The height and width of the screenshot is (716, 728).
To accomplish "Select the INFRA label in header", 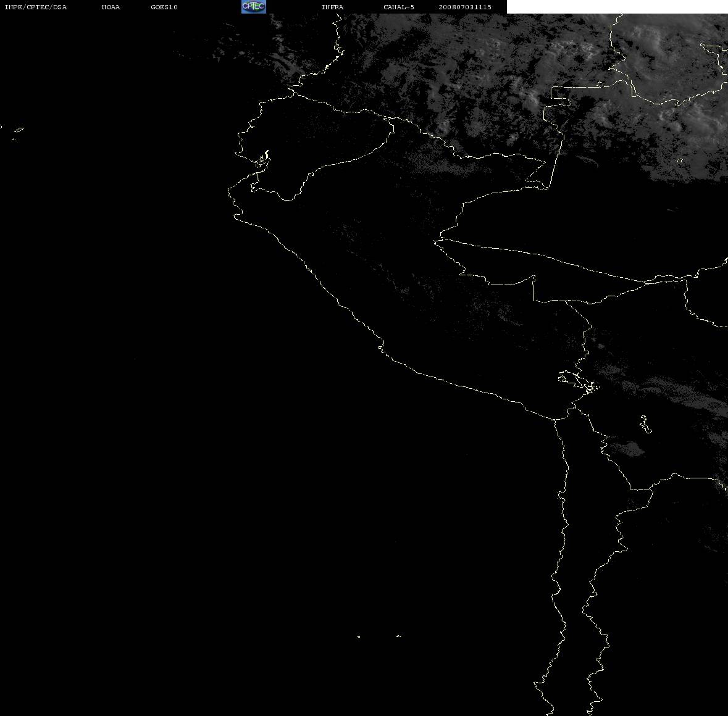I will point(332,7).
